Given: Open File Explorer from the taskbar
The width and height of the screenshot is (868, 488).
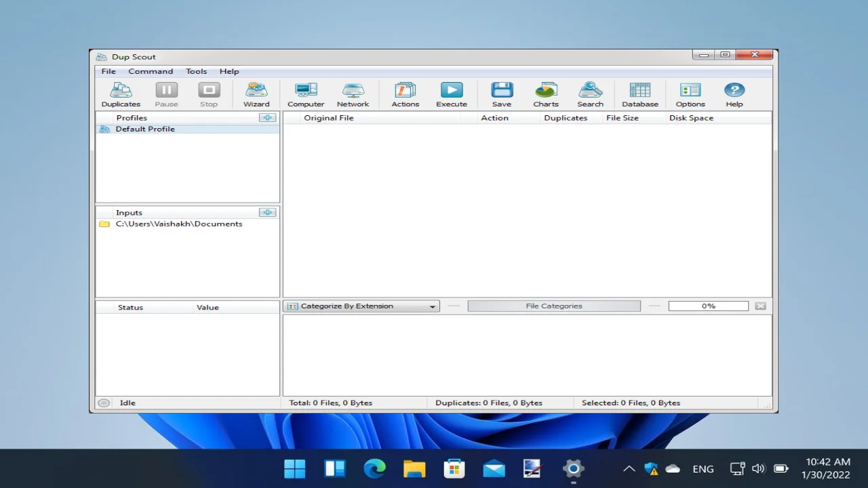Looking at the screenshot, I should pos(414,468).
